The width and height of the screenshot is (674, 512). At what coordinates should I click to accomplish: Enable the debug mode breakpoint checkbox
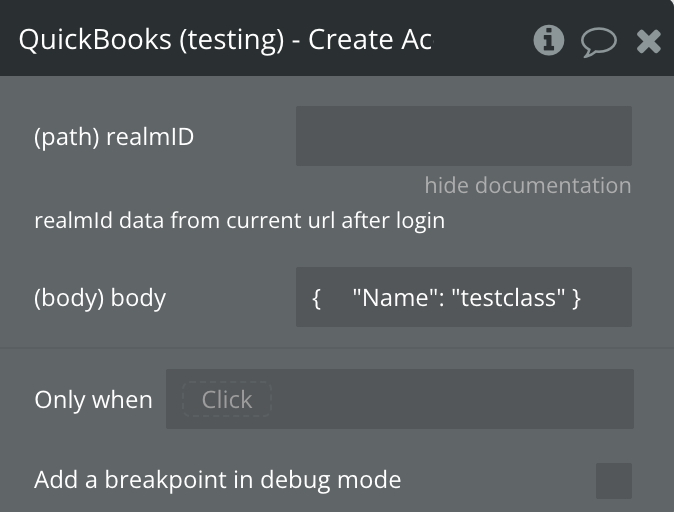(x=613, y=480)
